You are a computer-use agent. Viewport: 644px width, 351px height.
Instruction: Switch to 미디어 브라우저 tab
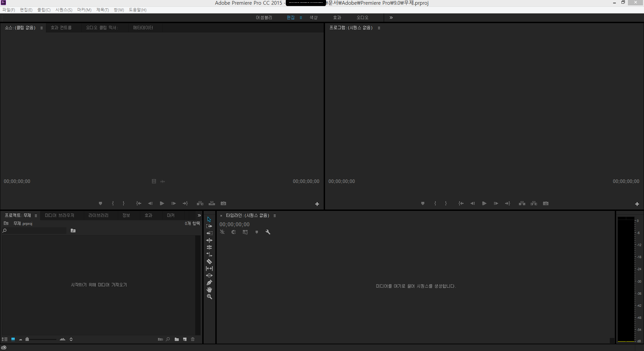(59, 215)
